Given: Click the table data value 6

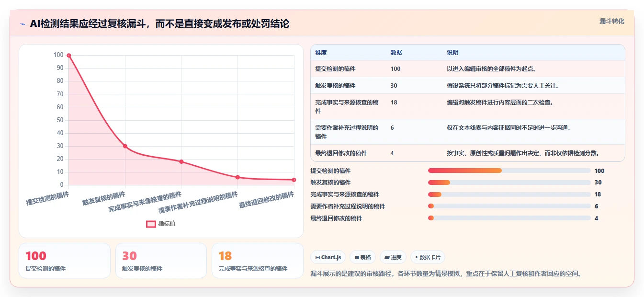Looking at the screenshot, I should (392, 128).
